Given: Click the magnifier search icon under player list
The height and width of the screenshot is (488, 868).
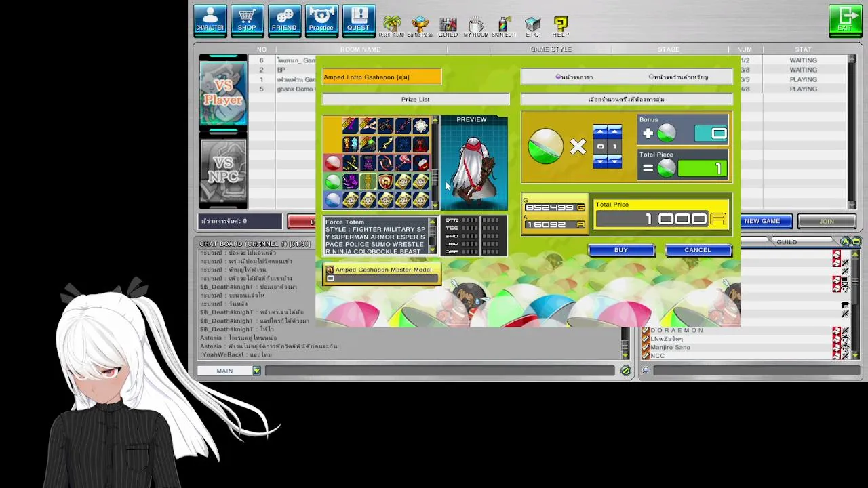Looking at the screenshot, I should (x=645, y=370).
